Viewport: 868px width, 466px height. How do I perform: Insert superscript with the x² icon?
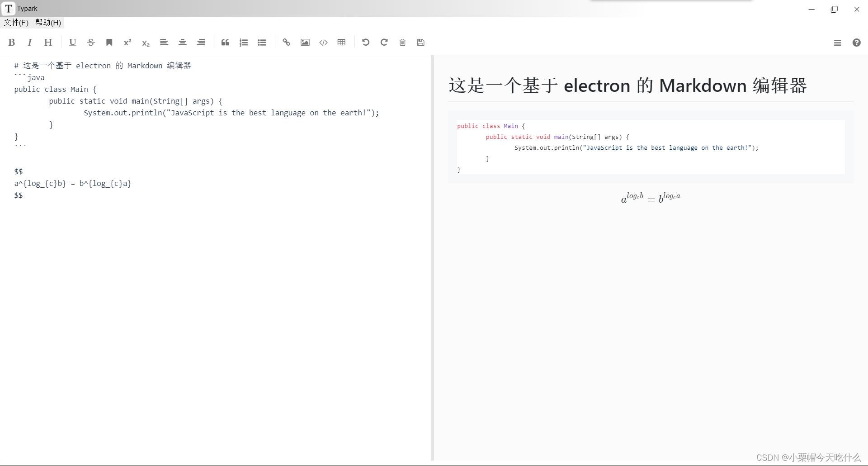coord(127,43)
